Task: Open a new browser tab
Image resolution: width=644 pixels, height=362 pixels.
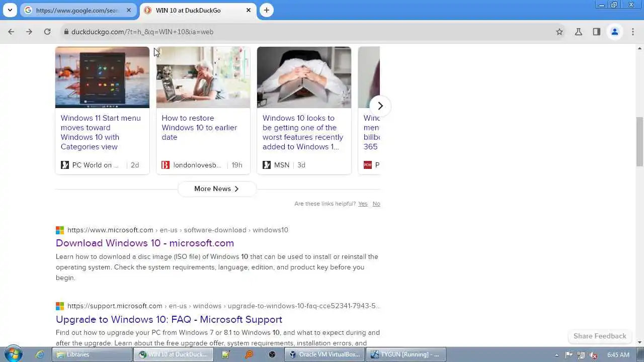Action: [267, 10]
